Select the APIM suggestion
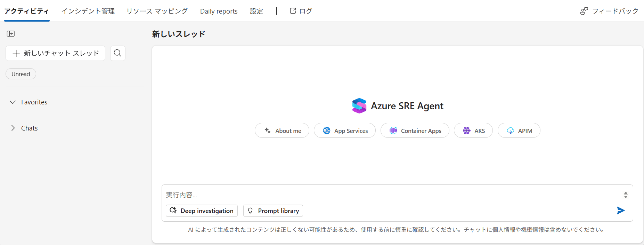Viewport: 644px width, 245px height. coord(519,131)
